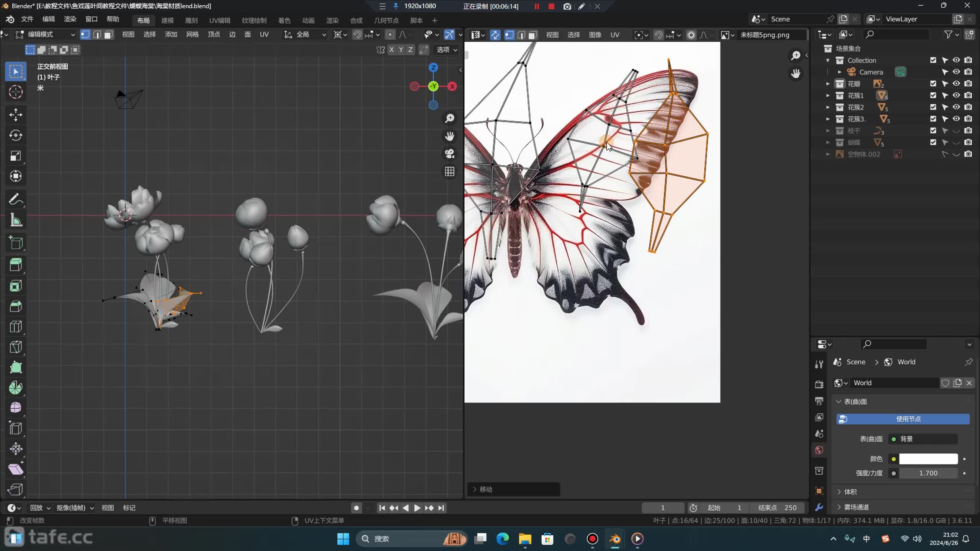Screen dimensions: 980x551
Task: Select the Poly Build tool
Action: [16, 367]
